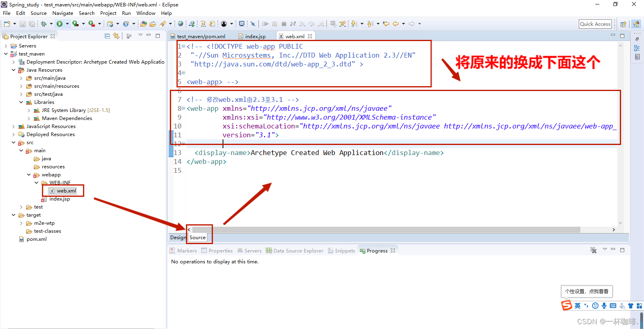The width and height of the screenshot is (644, 329).
Task: Click the New file wizard icon
Action: pyautogui.click(x=7, y=24)
